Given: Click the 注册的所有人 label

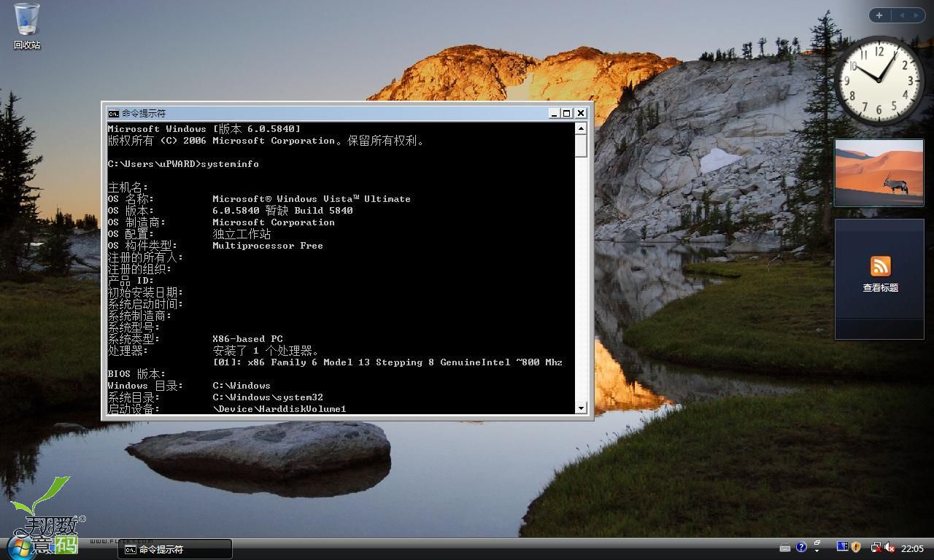Looking at the screenshot, I should coord(146,257).
